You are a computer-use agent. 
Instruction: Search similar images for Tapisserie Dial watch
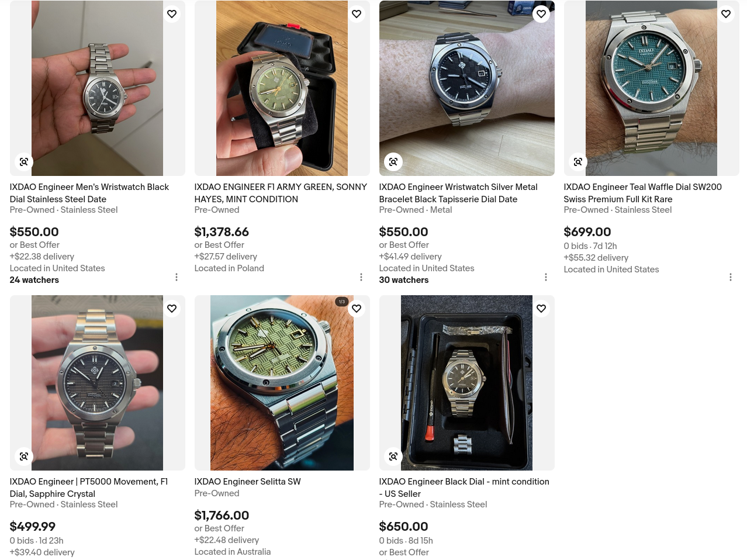click(x=393, y=162)
